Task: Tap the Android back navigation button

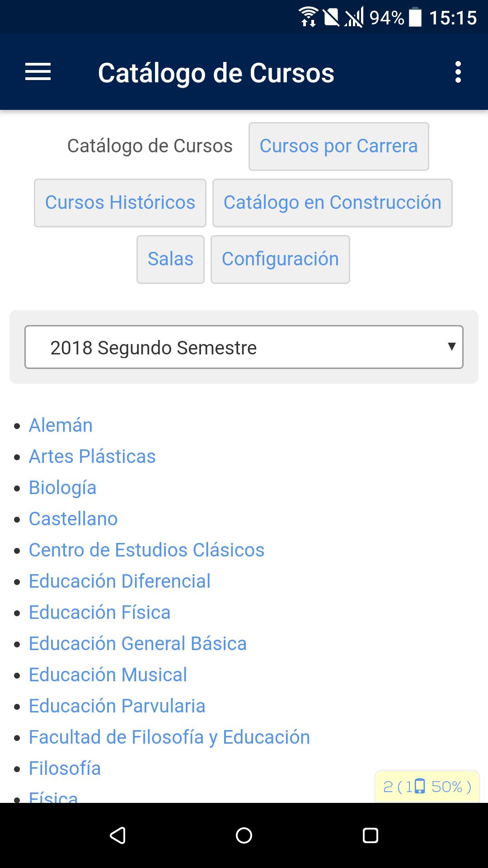Action: click(117, 835)
